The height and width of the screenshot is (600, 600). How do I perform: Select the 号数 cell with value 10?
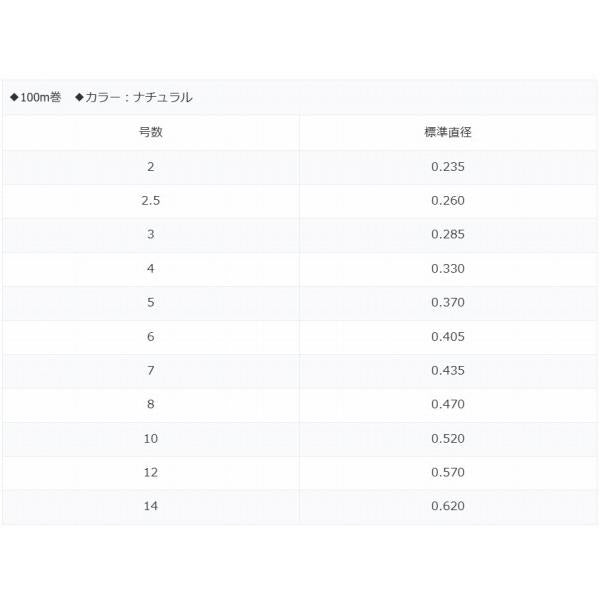click(x=151, y=438)
